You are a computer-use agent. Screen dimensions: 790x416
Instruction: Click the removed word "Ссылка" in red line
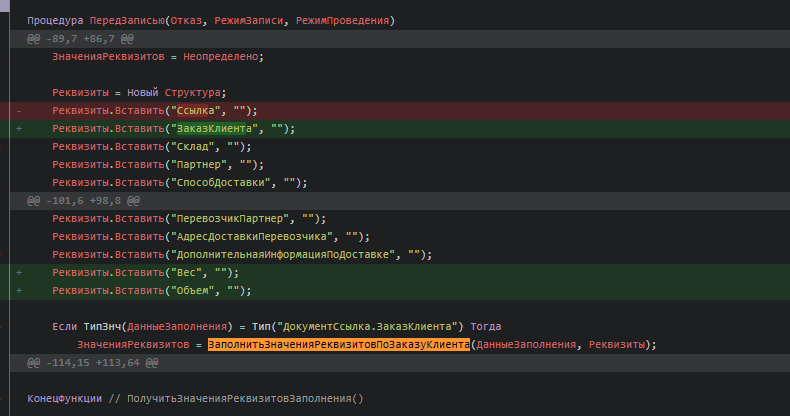(x=195, y=111)
